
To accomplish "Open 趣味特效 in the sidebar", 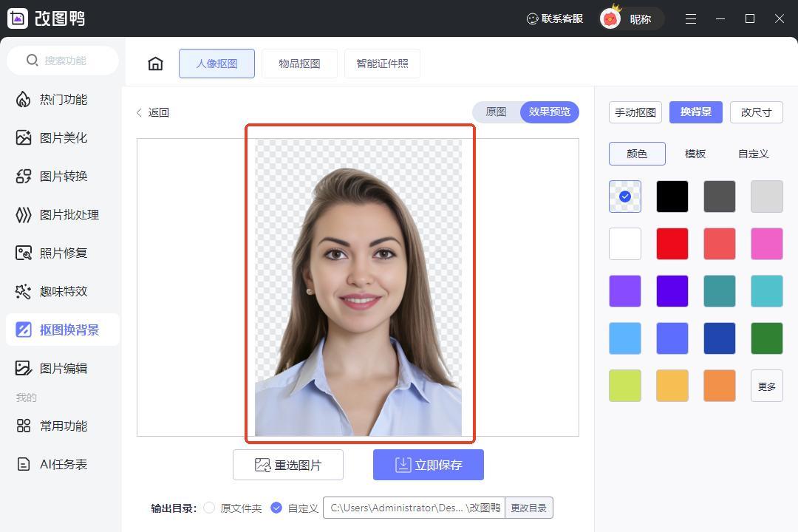I will coord(63,292).
